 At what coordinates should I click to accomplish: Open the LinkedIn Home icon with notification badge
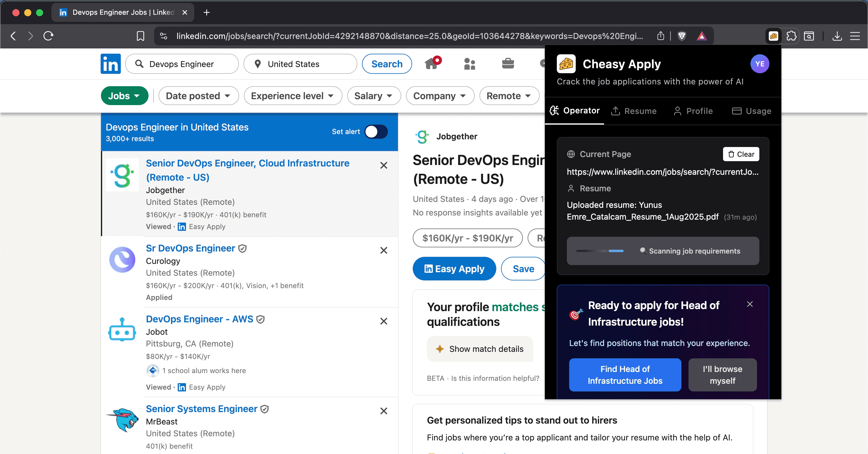432,63
